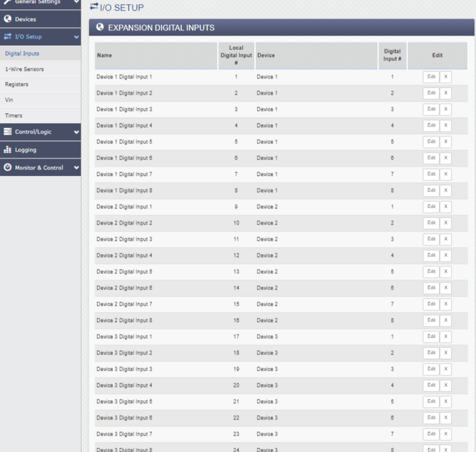The image size is (476, 452).
Task: Click the Control/Logic sidebar icon
Action: 7,132
